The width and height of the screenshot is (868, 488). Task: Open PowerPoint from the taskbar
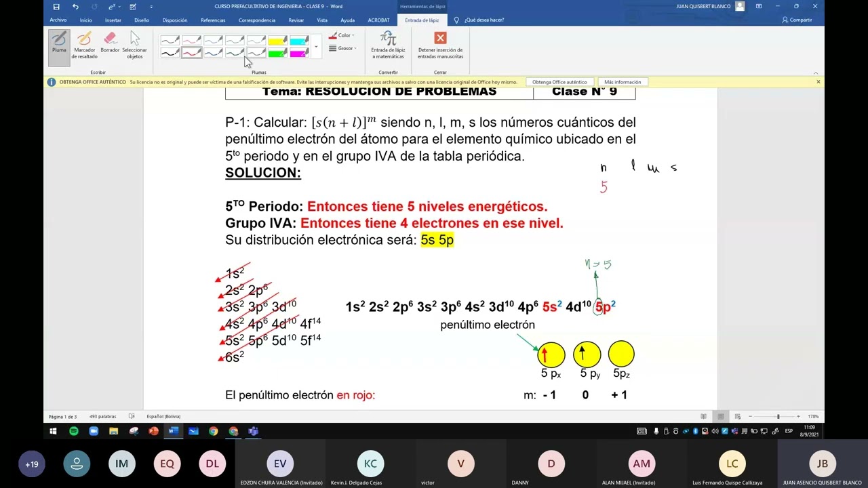coord(153,431)
